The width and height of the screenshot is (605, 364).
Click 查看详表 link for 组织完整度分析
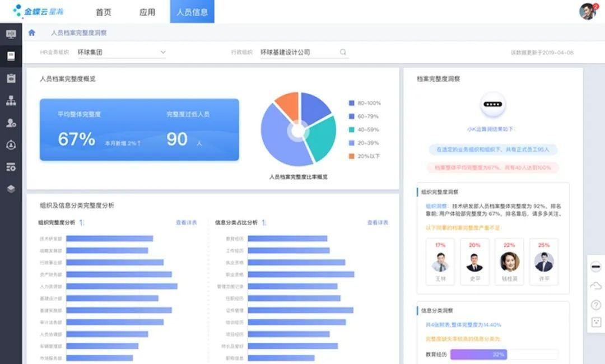(187, 222)
